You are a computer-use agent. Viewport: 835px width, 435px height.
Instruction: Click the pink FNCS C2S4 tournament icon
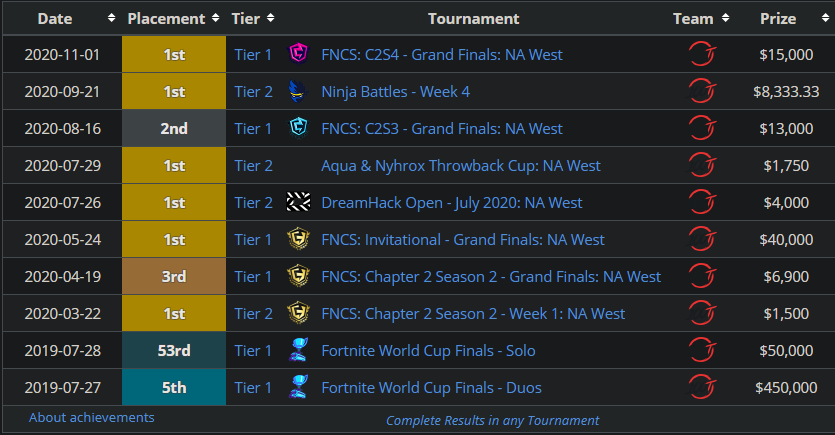coord(298,54)
